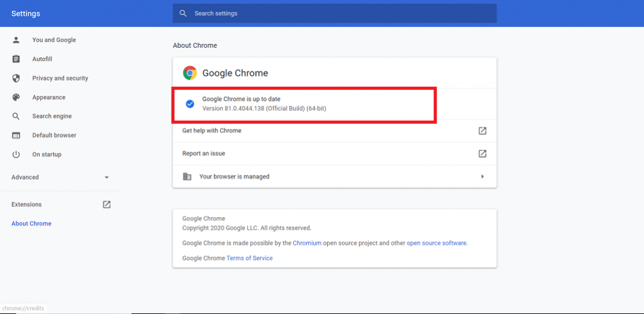Open managed browser details arrow
This screenshot has width=644, height=314.
(482, 177)
